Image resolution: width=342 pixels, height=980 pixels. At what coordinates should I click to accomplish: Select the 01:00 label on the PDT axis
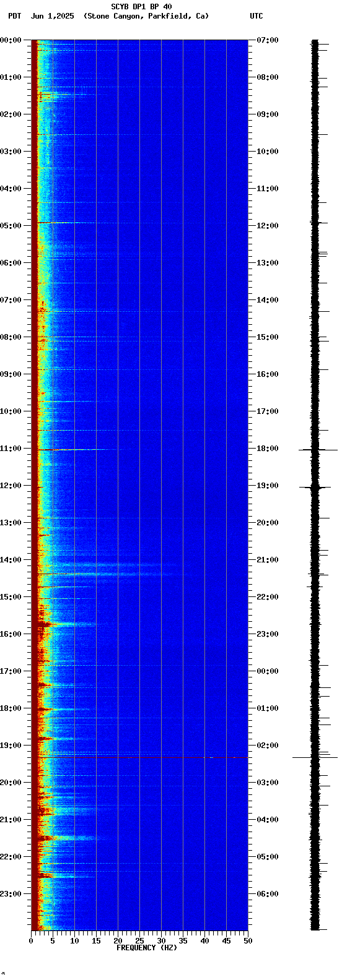click(10, 77)
